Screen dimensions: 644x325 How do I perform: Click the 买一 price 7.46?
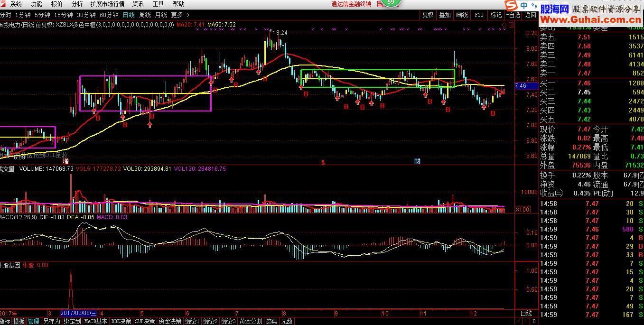[584, 84]
